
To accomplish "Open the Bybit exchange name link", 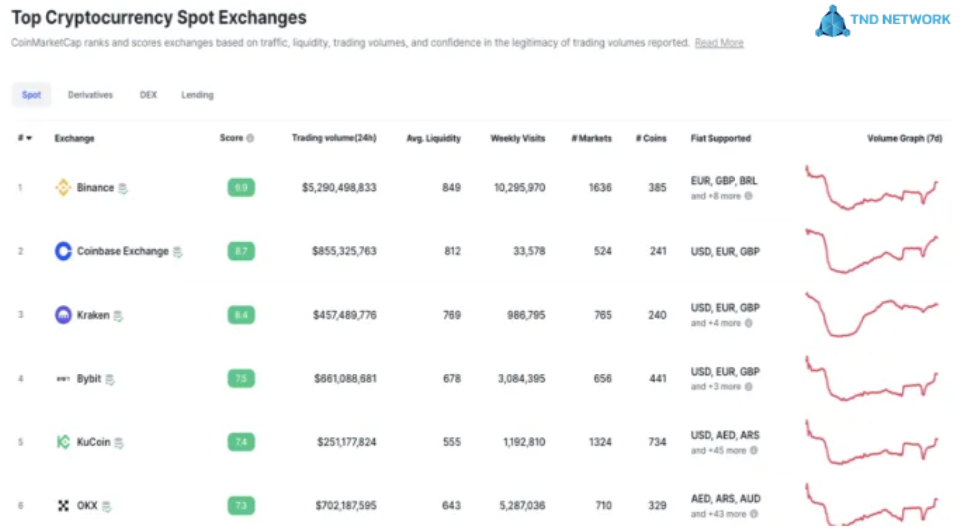I will click(x=89, y=380).
